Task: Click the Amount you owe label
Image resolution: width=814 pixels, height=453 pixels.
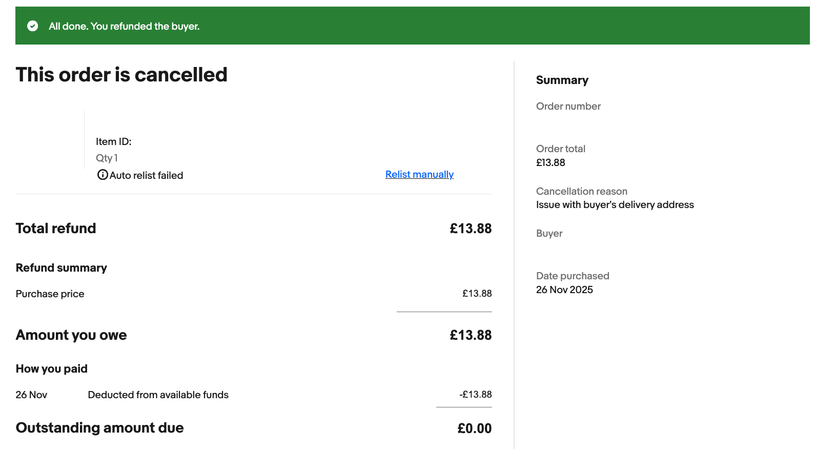Action: pyautogui.click(x=71, y=335)
